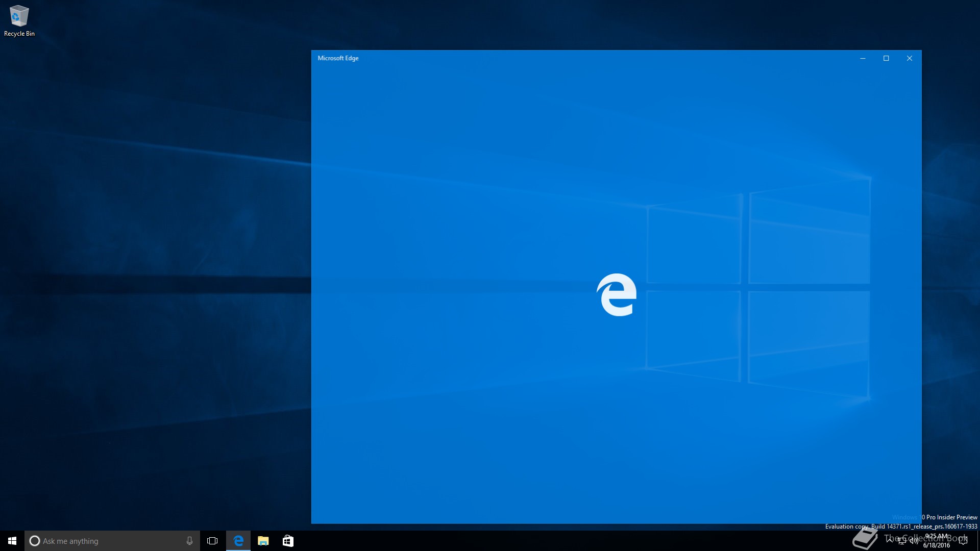
Task: Close the Microsoft Edge window
Action: [x=910, y=58]
